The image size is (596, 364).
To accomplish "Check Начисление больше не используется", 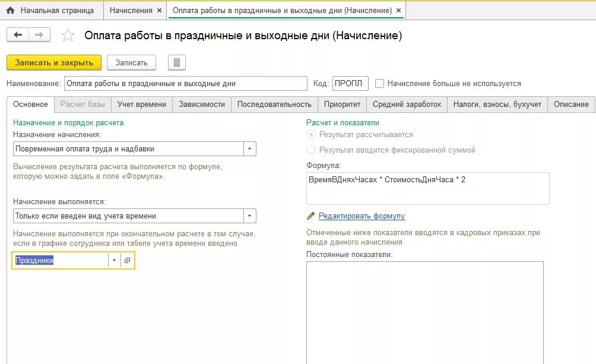I will tap(379, 83).
